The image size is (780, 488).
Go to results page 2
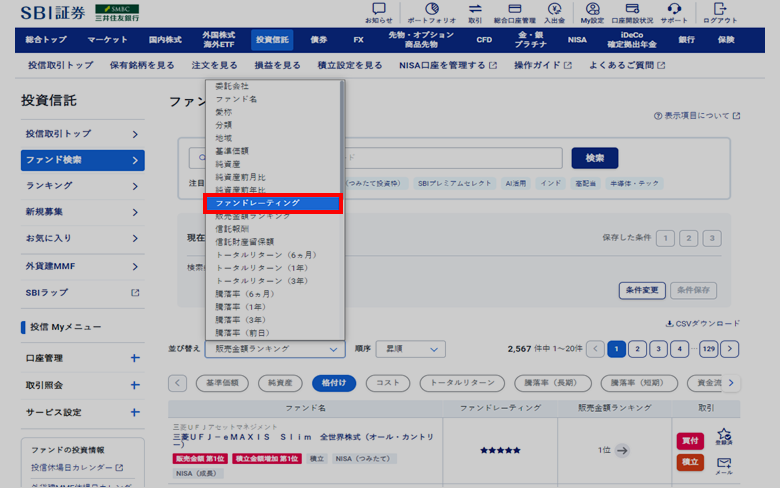[x=638, y=349]
